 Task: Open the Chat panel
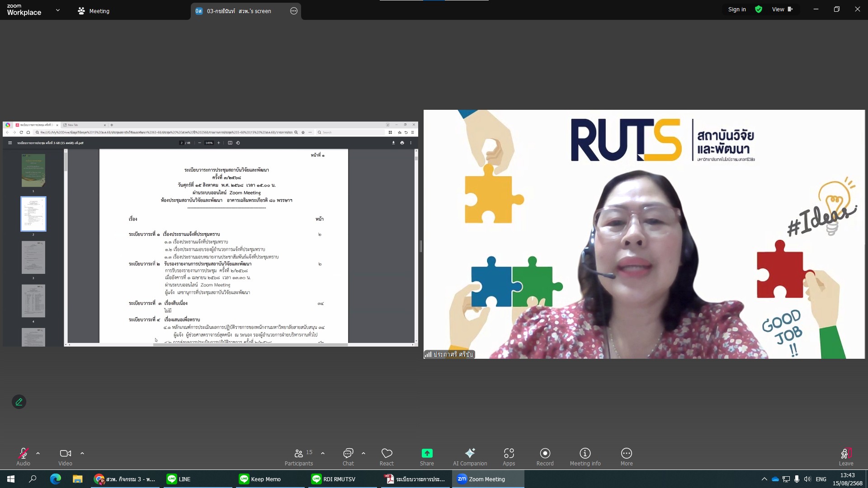click(348, 456)
